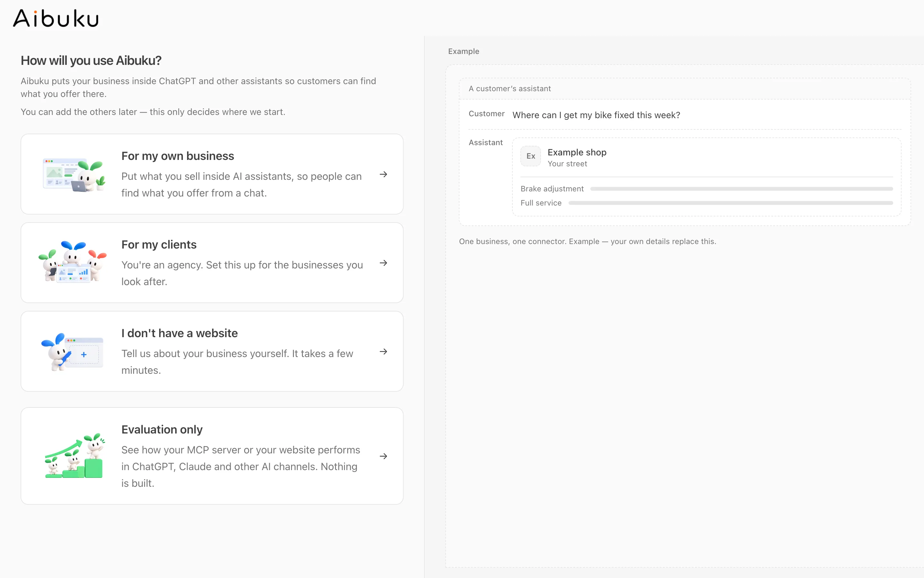
Task: Click the 'Brake adjustment' service row
Action: pyautogui.click(x=707, y=189)
